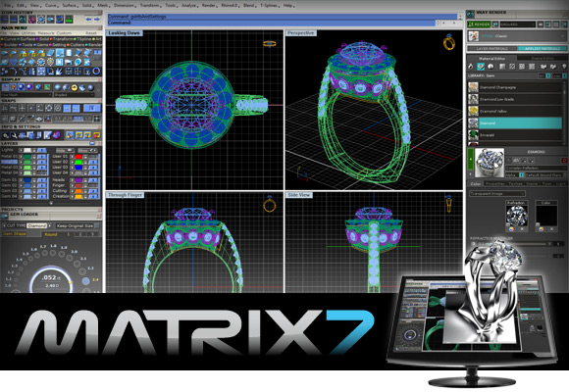
Task: Click the V-Ray Render panel logo icon
Action: click(470, 14)
